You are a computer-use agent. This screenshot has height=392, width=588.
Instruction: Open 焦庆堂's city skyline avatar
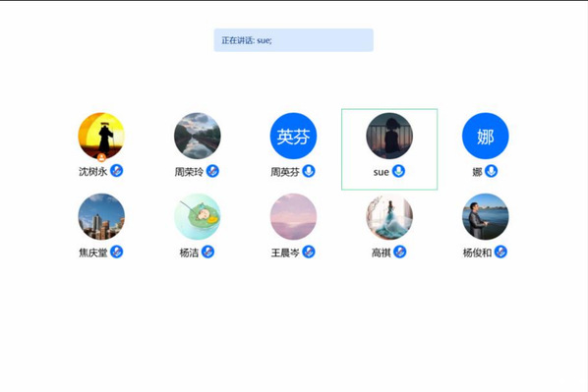(x=101, y=216)
